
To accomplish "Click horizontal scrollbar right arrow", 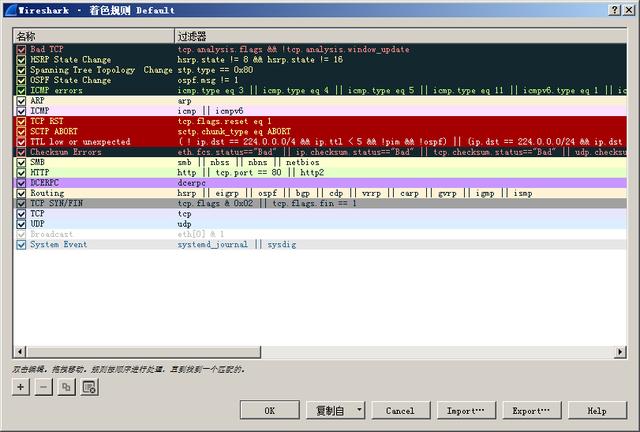I will [x=620, y=352].
